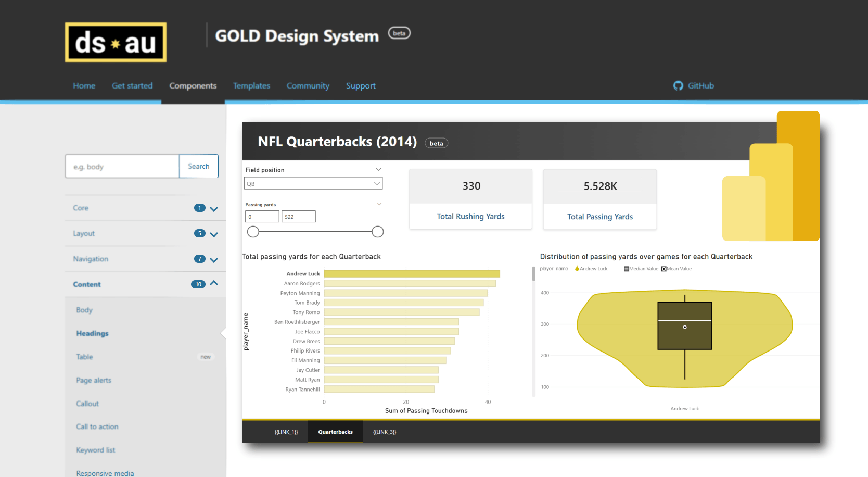Screen dimensions: 868x477
Task: Collapse the Passing yards filter section
Action: pos(379,204)
